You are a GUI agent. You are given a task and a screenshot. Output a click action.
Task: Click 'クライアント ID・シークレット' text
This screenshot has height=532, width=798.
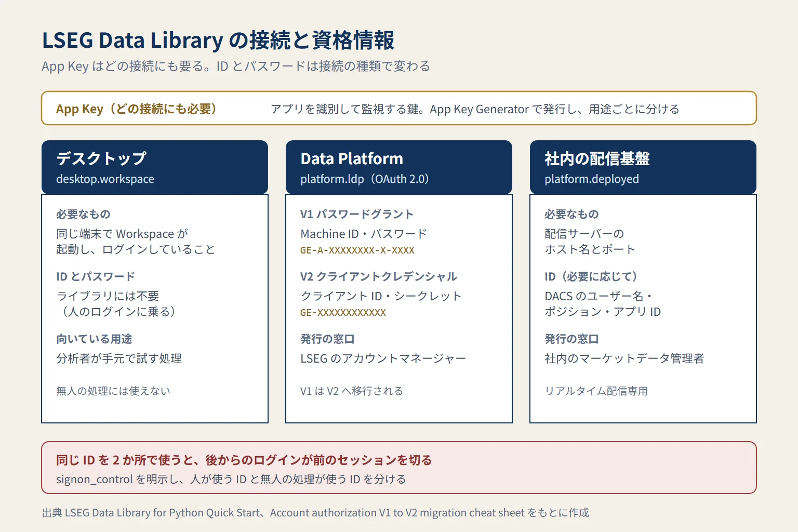tap(381, 296)
